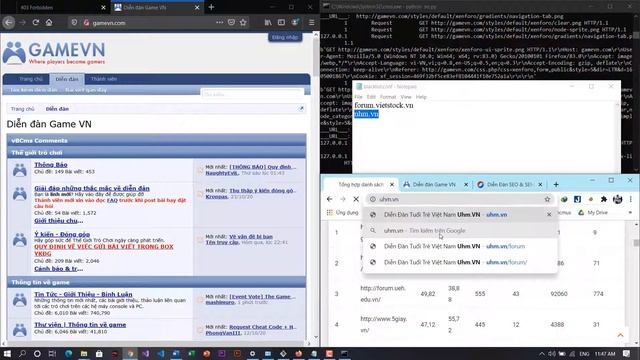Bookmark the page using Chrome star icon

pyautogui.click(x=547, y=199)
